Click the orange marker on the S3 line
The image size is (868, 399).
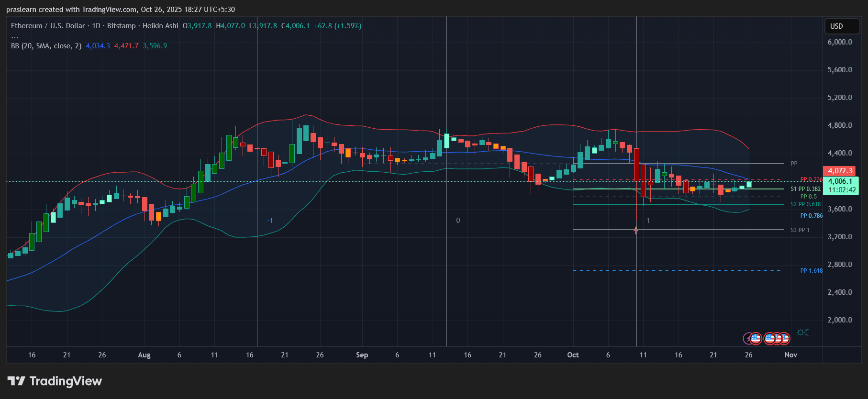pos(635,230)
